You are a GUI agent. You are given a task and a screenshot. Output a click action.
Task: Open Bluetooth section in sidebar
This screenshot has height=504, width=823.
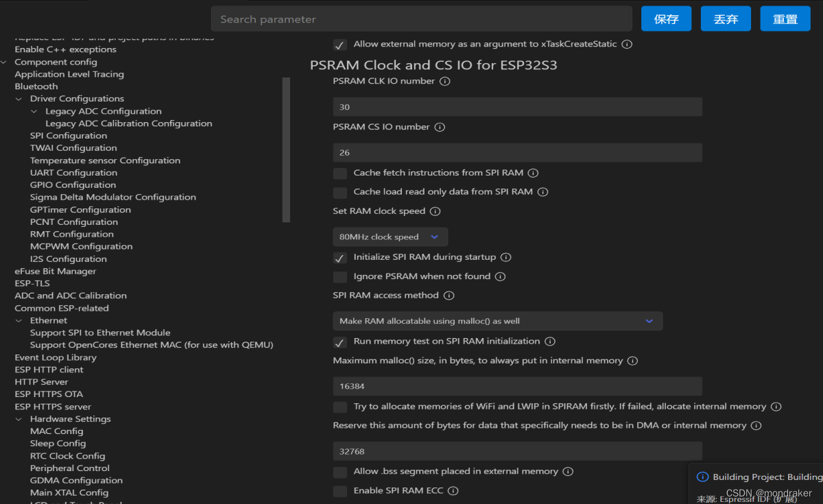[x=36, y=86]
